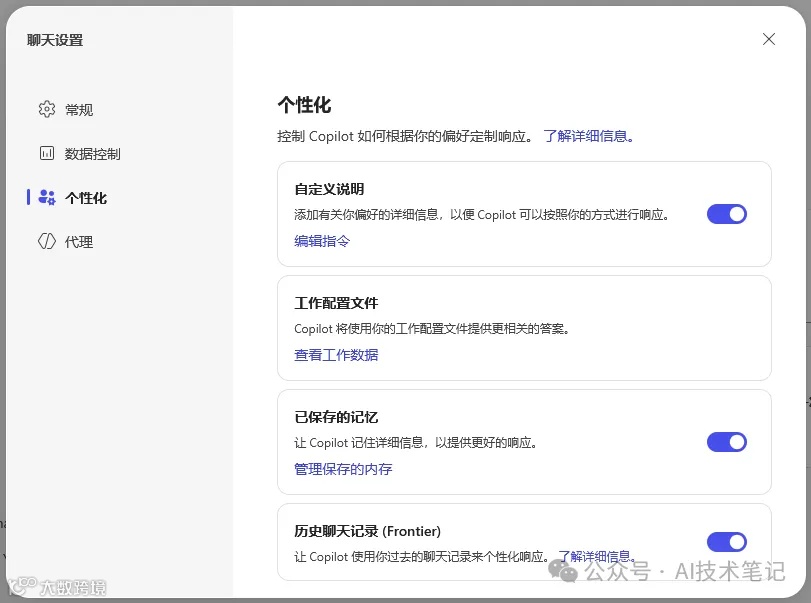
Task: Click the 聊天设置 dialog title
Action: point(55,40)
